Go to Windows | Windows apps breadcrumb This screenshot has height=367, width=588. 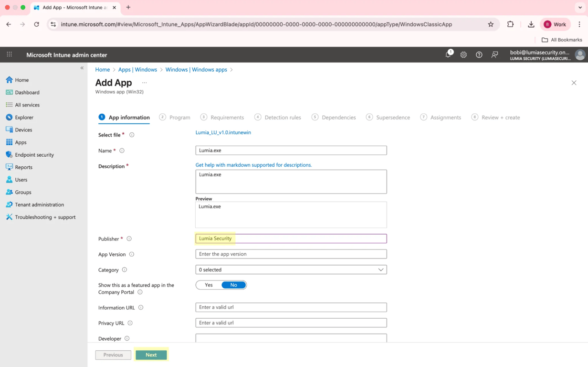[196, 70]
